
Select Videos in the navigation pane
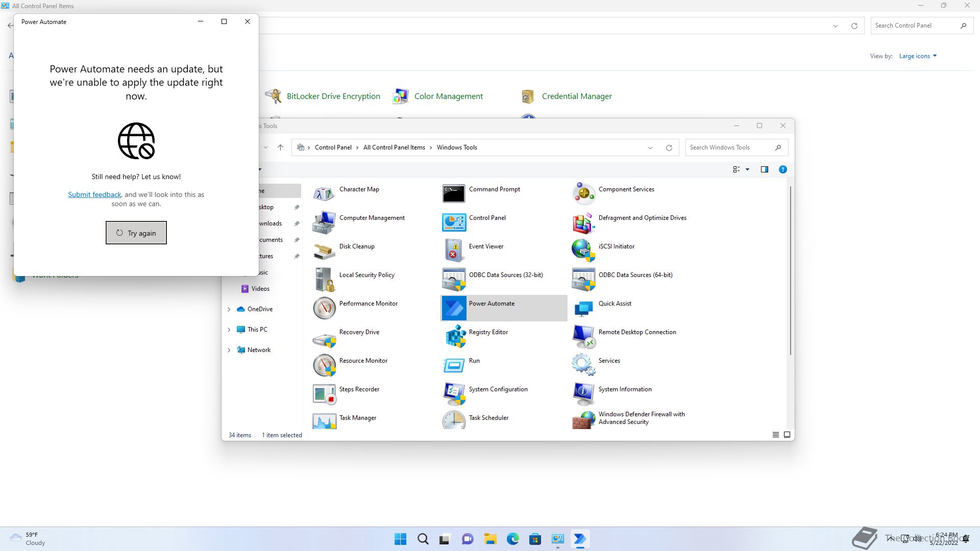tap(260, 289)
